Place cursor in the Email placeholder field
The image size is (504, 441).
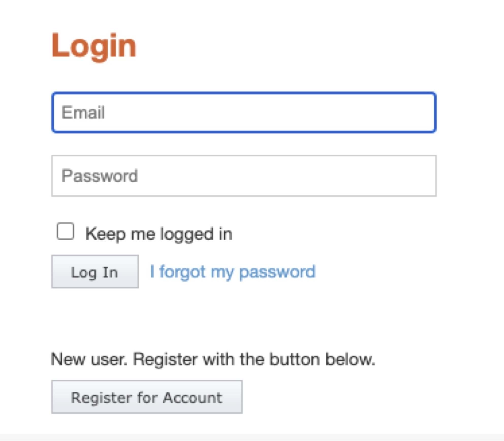pyautogui.click(x=244, y=112)
